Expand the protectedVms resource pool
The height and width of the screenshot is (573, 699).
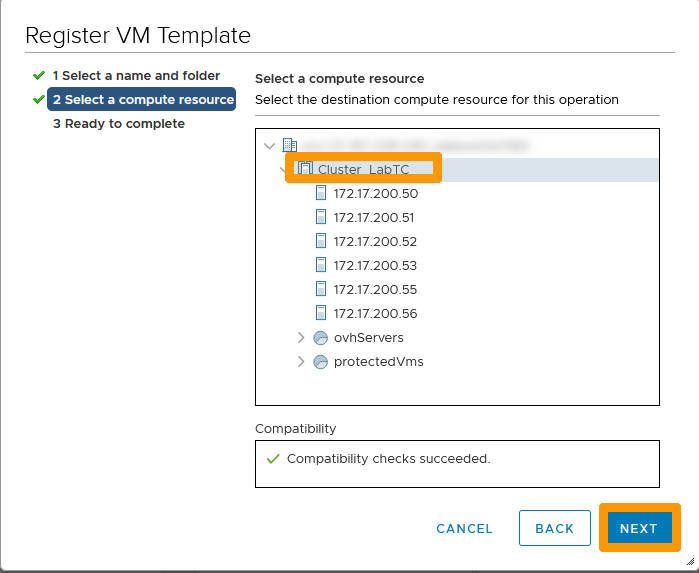tap(301, 362)
